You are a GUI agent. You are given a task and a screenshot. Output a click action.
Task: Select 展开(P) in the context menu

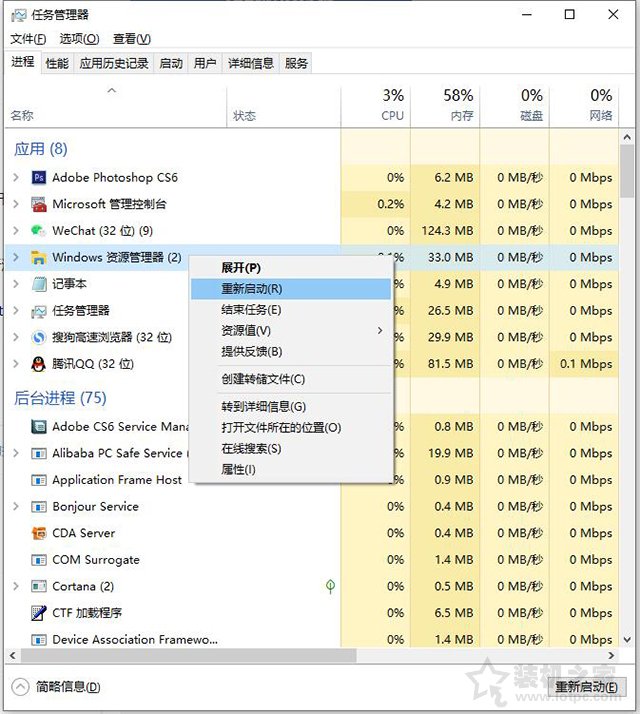tap(291, 268)
